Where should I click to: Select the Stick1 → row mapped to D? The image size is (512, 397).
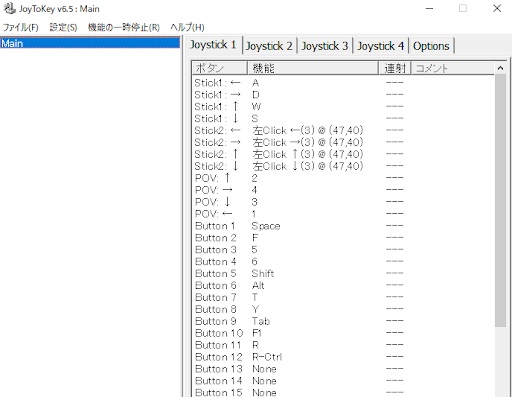(x=343, y=95)
